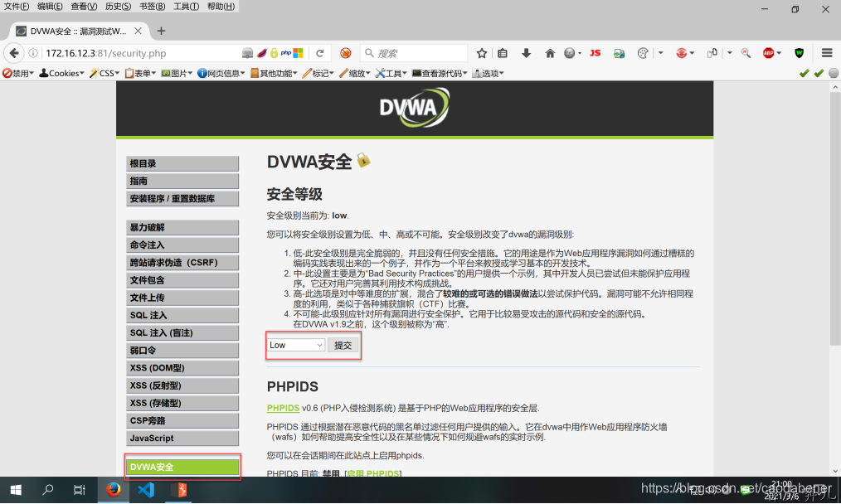Open the Firefox hamburger menu
This screenshot has height=504, width=841.
point(827,53)
